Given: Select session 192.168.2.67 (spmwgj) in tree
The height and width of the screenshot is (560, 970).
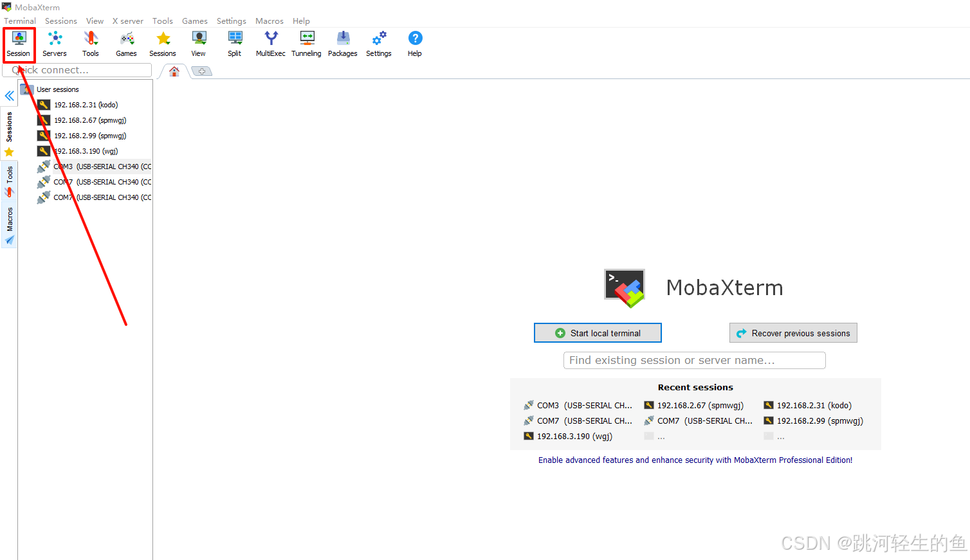Looking at the screenshot, I should coord(90,120).
